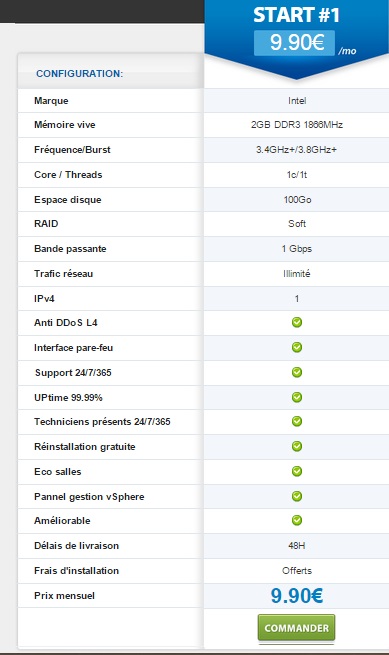Click the CONFIGURATION: heading
389x655 pixels.
[79, 74]
